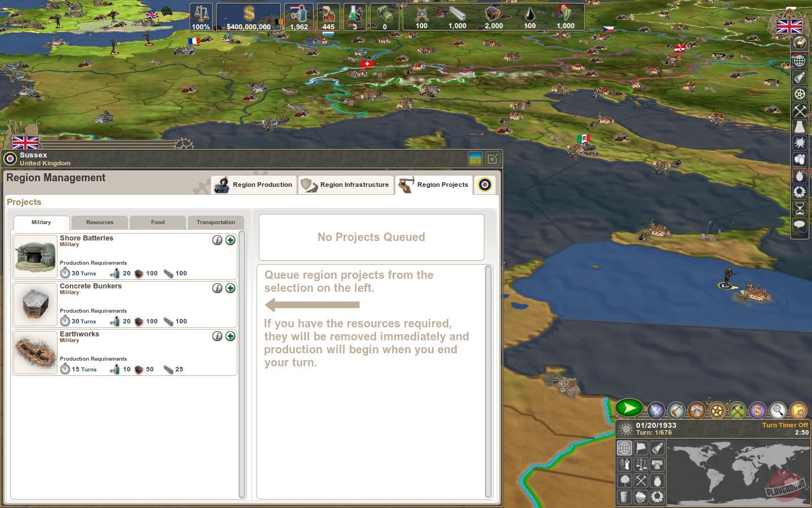Add Concrete Bunkers to project queue
This screenshot has height=508, width=812.
[230, 288]
